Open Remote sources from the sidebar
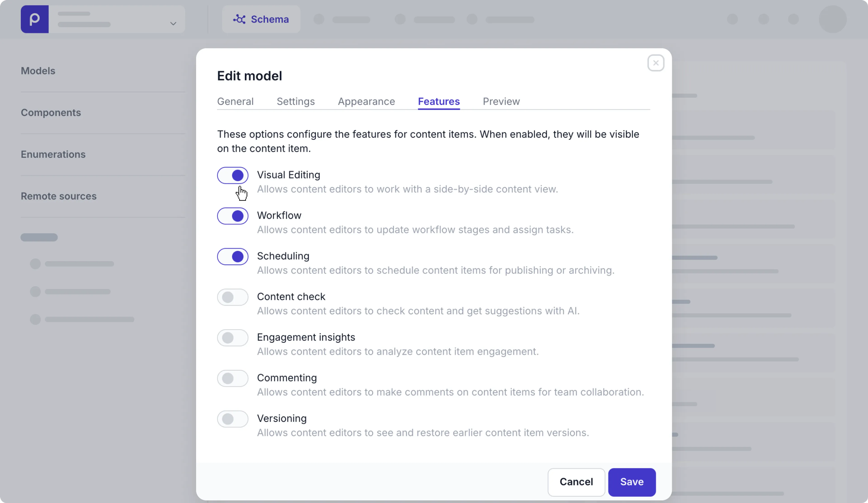 58,196
